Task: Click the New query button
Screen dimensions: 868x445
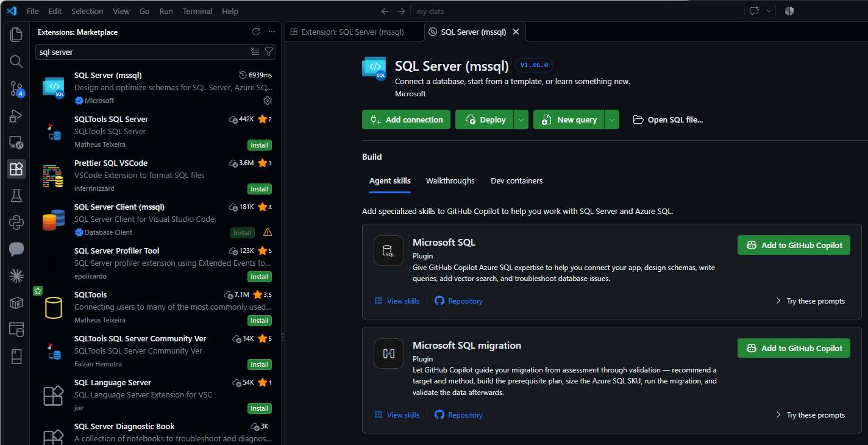Action: click(x=569, y=119)
